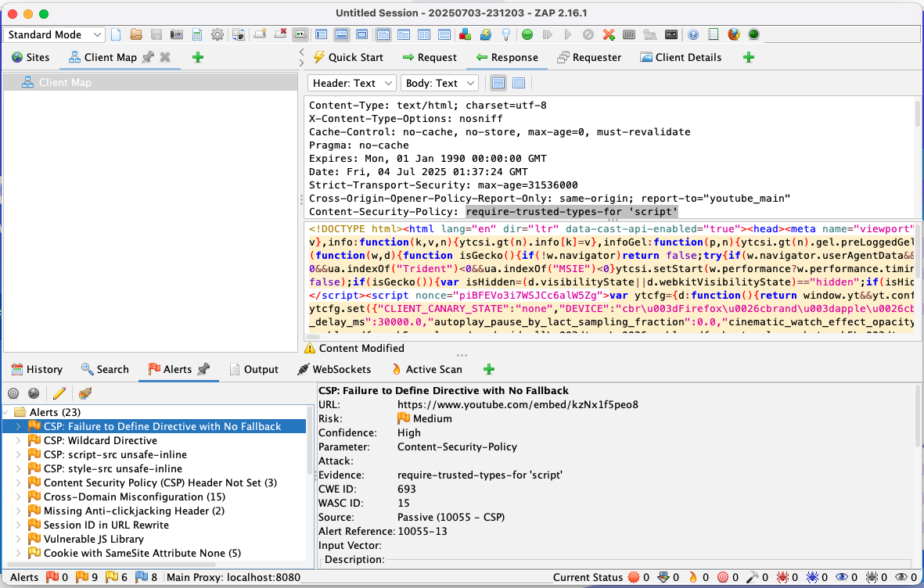Image resolution: width=924 pixels, height=588 pixels.
Task: Toggle full layout button in toolbar
Action: click(x=361, y=34)
